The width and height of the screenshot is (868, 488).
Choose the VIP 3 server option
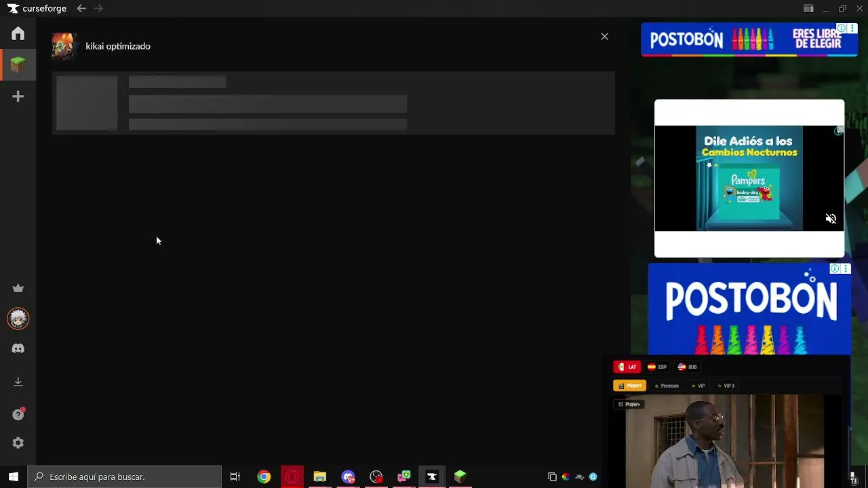[x=726, y=386]
